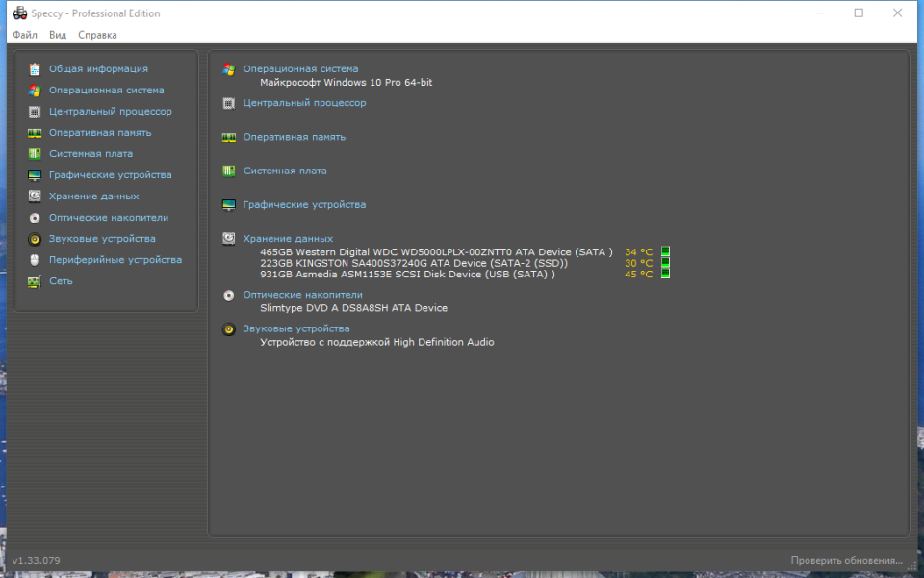Click the RAM icon in summary panel
The width and height of the screenshot is (924, 578).
pos(229,138)
